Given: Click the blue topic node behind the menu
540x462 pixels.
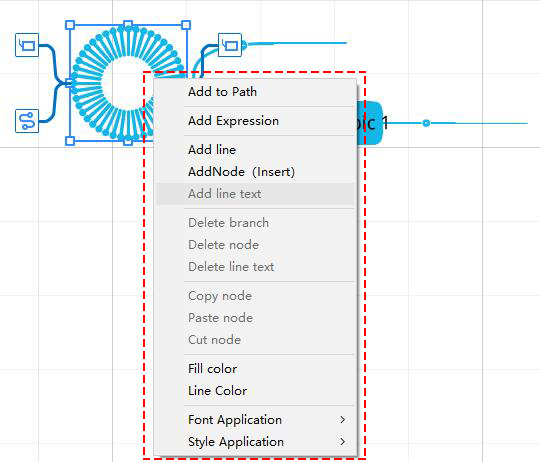Looking at the screenshot, I should pyautogui.click(x=370, y=123).
